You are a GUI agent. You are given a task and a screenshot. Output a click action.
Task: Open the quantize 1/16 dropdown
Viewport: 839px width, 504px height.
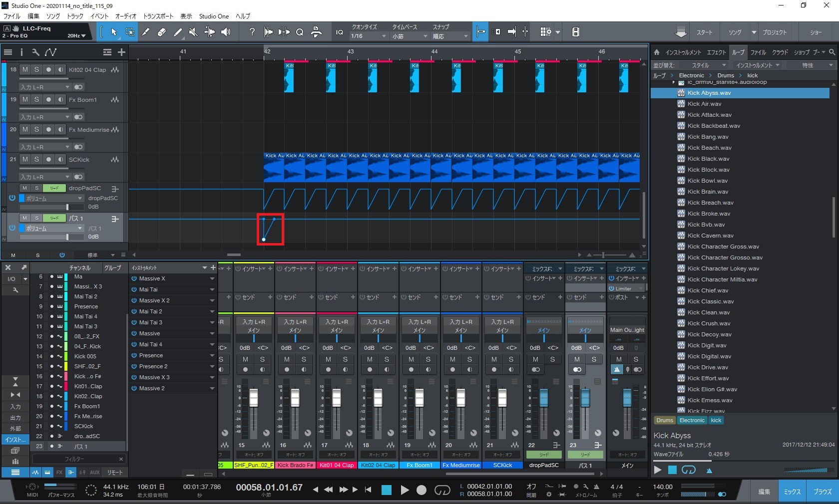click(369, 36)
